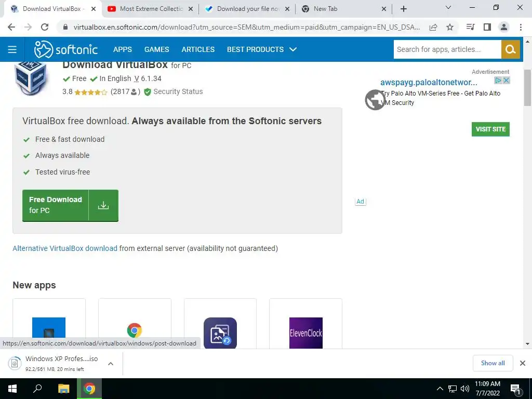The height and width of the screenshot is (399, 532).
Task: View site information via padlock icon
Action: tap(65, 27)
